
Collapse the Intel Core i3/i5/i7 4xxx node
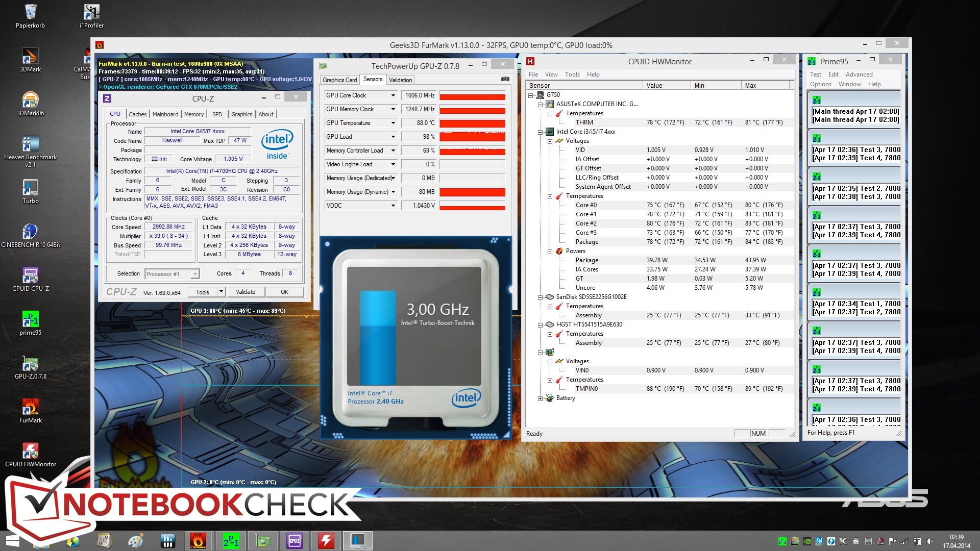tap(540, 132)
